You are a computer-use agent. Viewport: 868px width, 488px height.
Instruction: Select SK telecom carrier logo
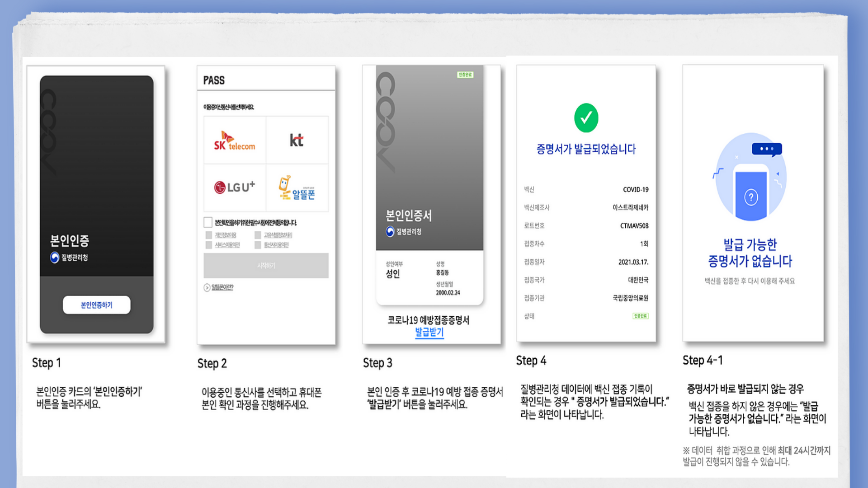[x=234, y=141]
